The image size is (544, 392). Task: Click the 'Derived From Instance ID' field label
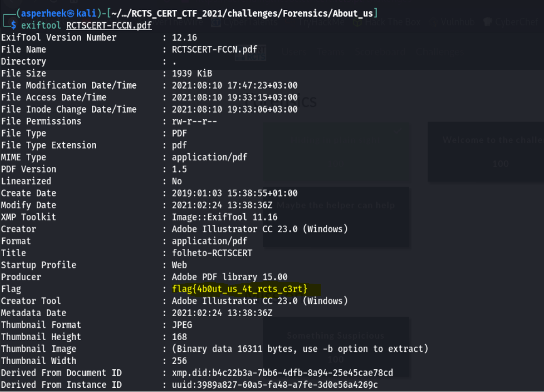pyautogui.click(x=61, y=385)
